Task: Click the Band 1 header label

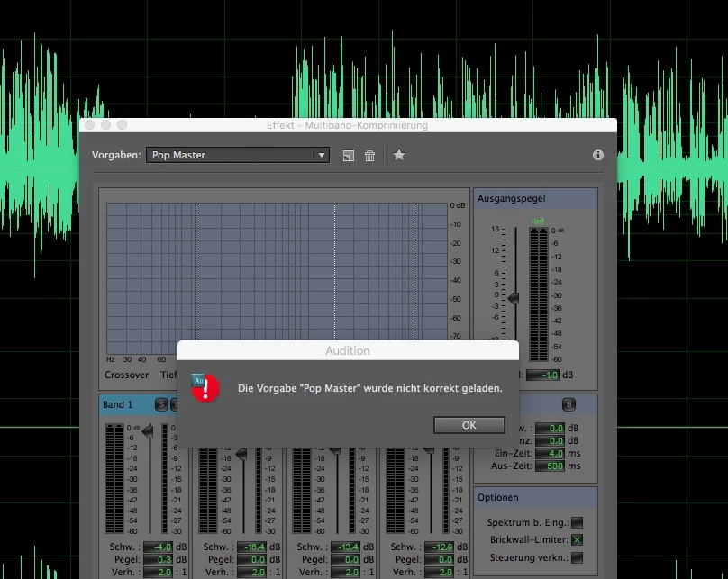Action: pos(117,404)
